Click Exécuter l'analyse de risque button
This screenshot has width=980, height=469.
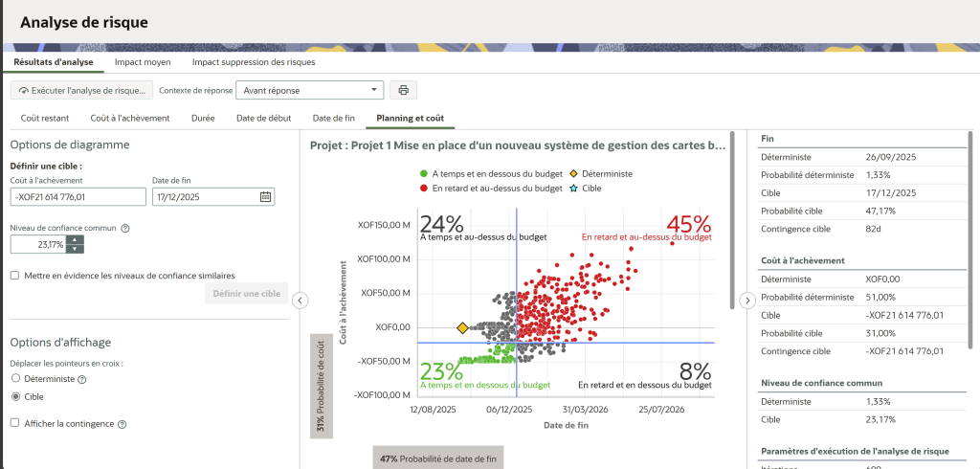pos(81,90)
